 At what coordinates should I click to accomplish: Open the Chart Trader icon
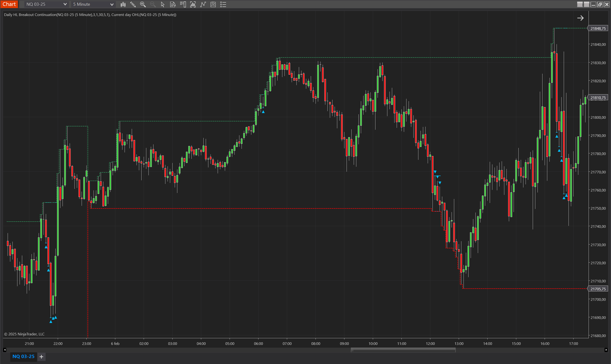point(183,4)
